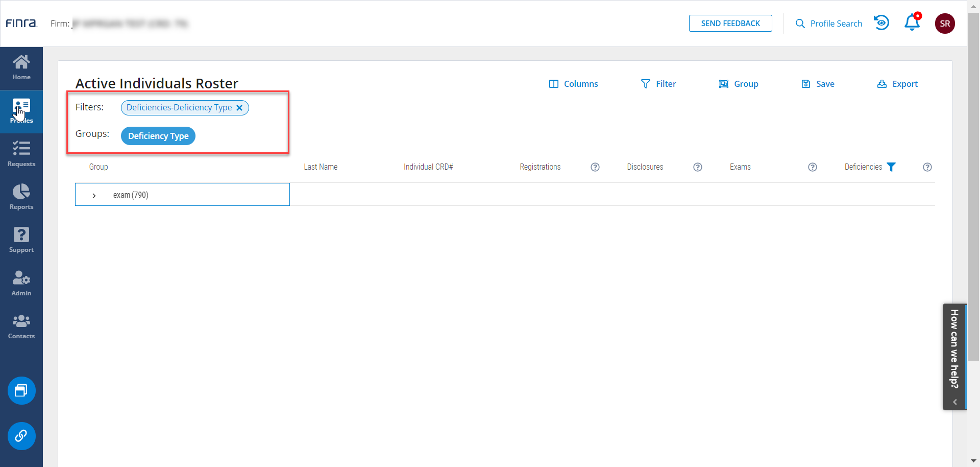Image resolution: width=980 pixels, height=467 pixels.
Task: Export the roster using Export button
Action: pyautogui.click(x=897, y=84)
